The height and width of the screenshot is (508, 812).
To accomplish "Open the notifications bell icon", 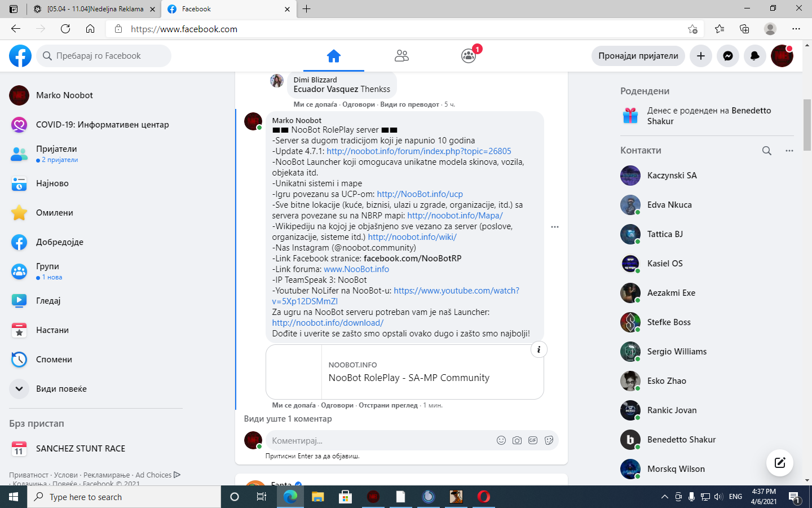I will tap(755, 56).
